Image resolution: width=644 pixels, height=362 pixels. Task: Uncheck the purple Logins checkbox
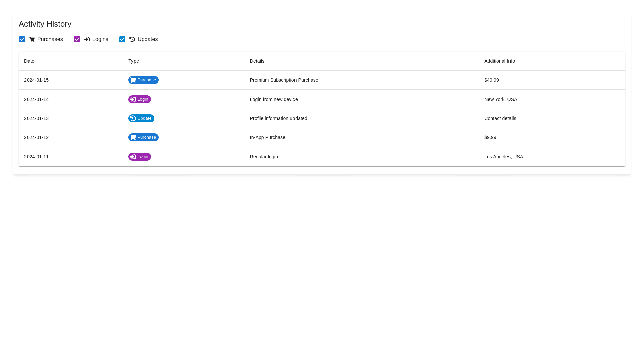click(x=77, y=39)
